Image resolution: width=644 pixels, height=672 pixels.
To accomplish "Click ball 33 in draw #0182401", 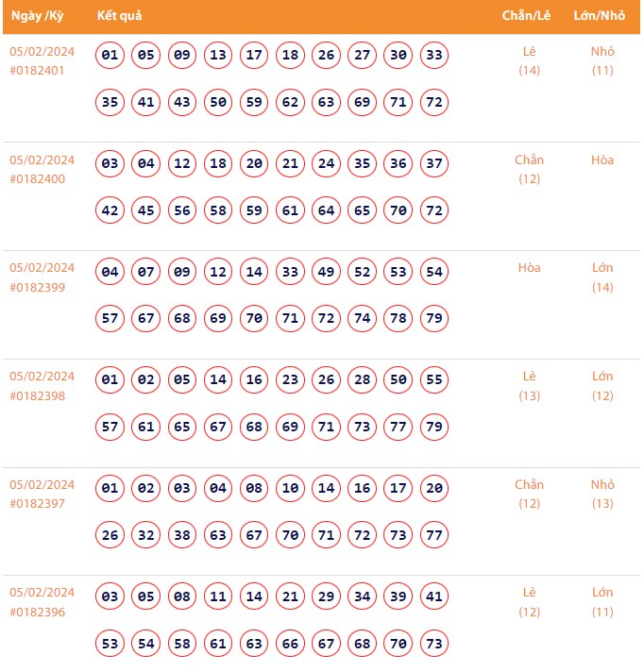I will pyautogui.click(x=434, y=56).
